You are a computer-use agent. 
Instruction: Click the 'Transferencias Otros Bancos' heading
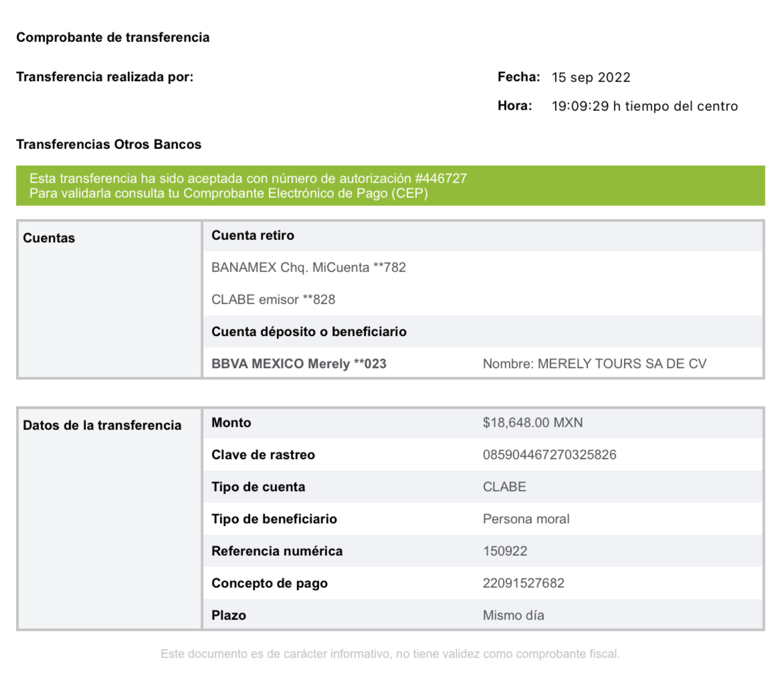pos(109,144)
